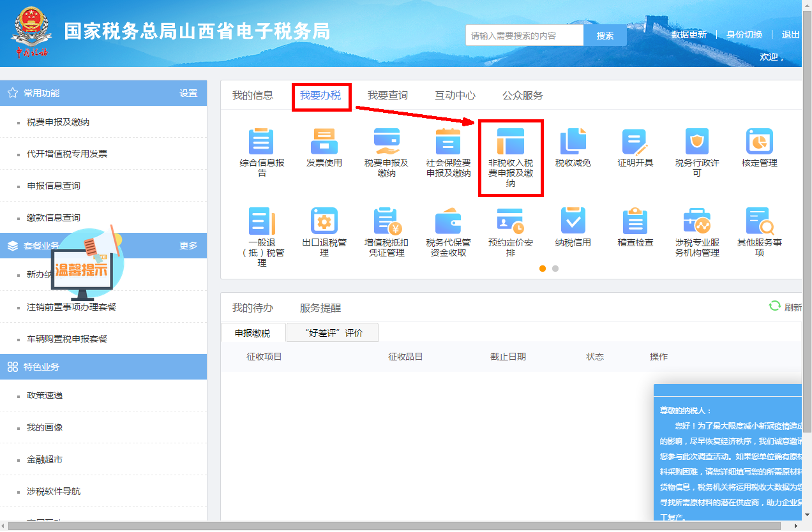Screen dimensions: 812x532
Task: Open 社会保险费申报及缴纳 icon
Action: click(448, 142)
